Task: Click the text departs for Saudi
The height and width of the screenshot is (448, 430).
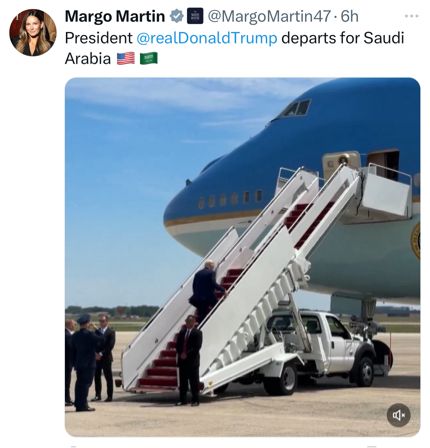Action: point(343,38)
